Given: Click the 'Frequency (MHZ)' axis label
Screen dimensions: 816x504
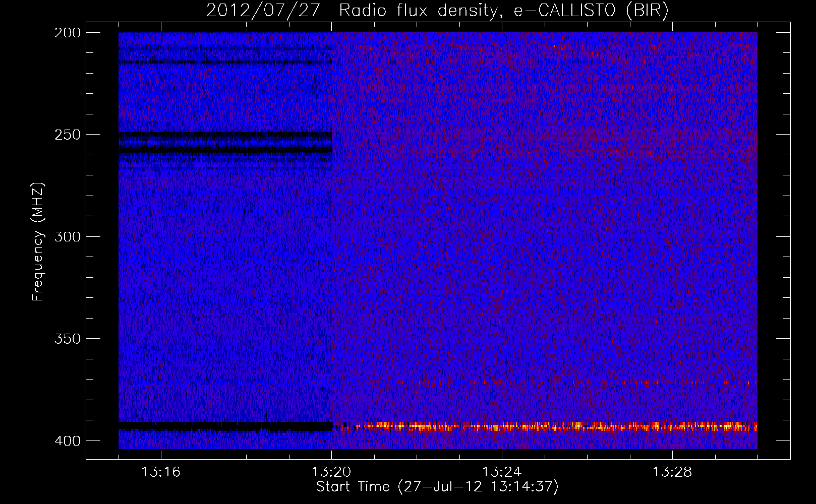Looking at the screenshot, I should click(x=38, y=241).
